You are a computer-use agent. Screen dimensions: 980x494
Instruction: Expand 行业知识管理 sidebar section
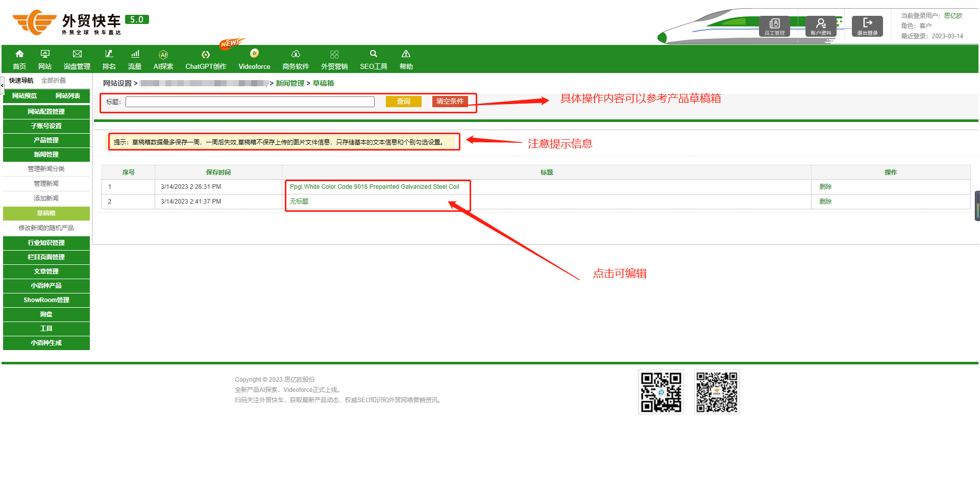(x=46, y=243)
